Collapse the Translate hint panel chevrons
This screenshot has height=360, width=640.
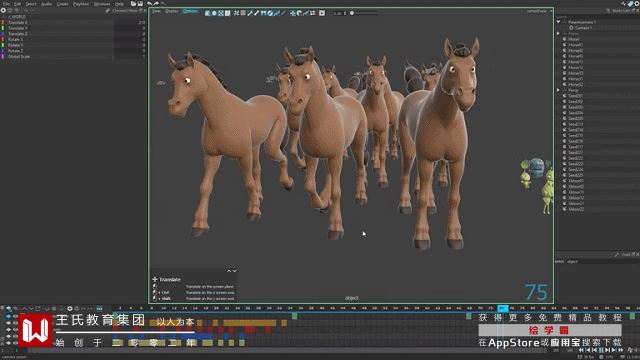(x=232, y=271)
